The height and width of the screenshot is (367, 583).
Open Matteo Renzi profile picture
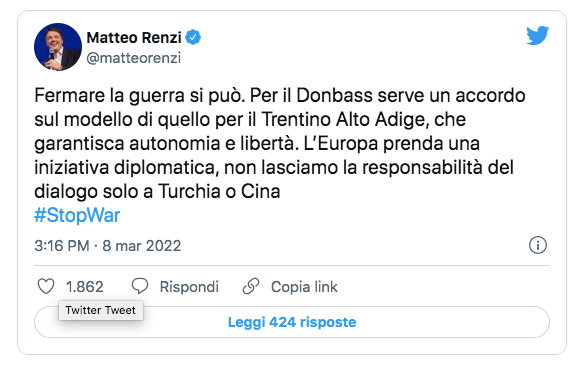click(x=58, y=47)
